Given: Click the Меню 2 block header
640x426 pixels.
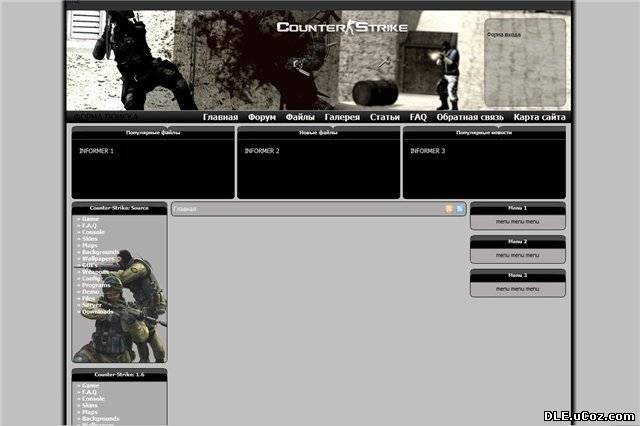Looking at the screenshot, I should pyautogui.click(x=518, y=242).
